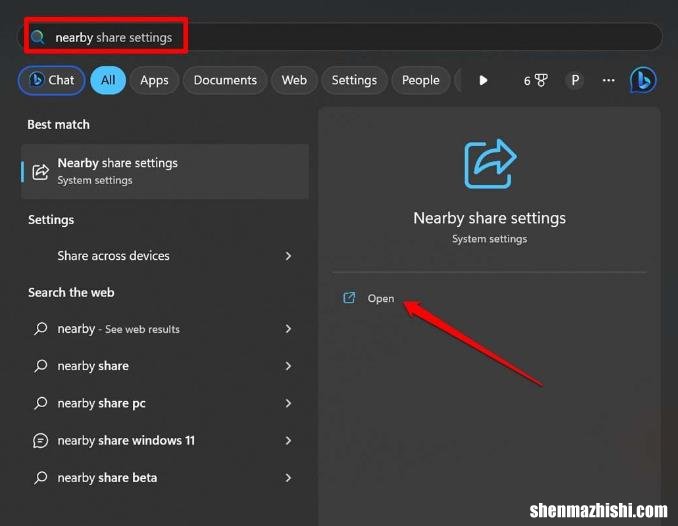Switch to the Documents filter tab
The width and height of the screenshot is (678, 526).
click(x=225, y=80)
